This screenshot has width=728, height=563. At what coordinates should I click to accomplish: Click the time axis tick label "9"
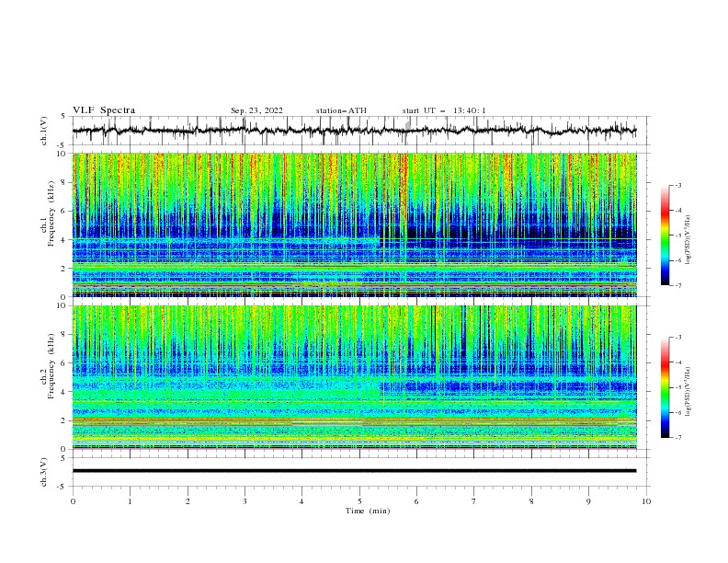pos(588,501)
